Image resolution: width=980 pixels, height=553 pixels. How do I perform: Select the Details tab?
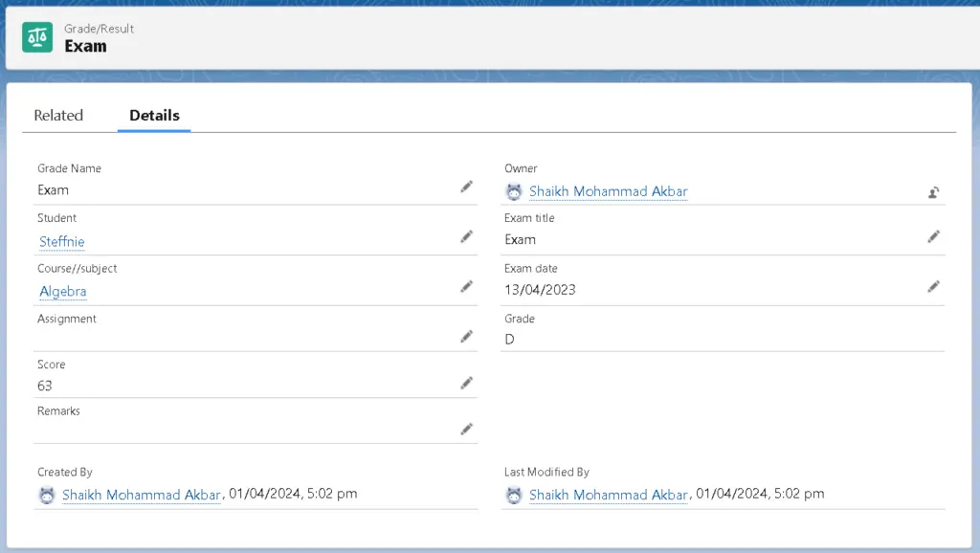(x=154, y=115)
